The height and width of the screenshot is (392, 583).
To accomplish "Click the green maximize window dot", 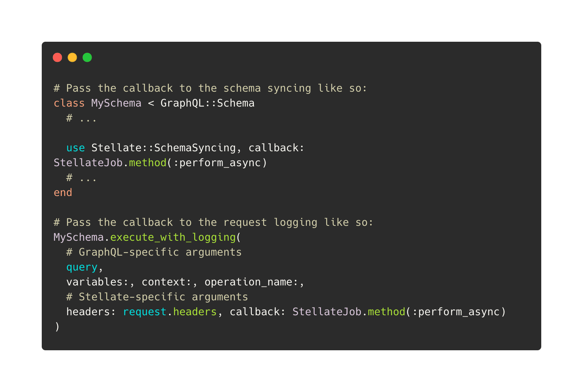I will pos(87,57).
